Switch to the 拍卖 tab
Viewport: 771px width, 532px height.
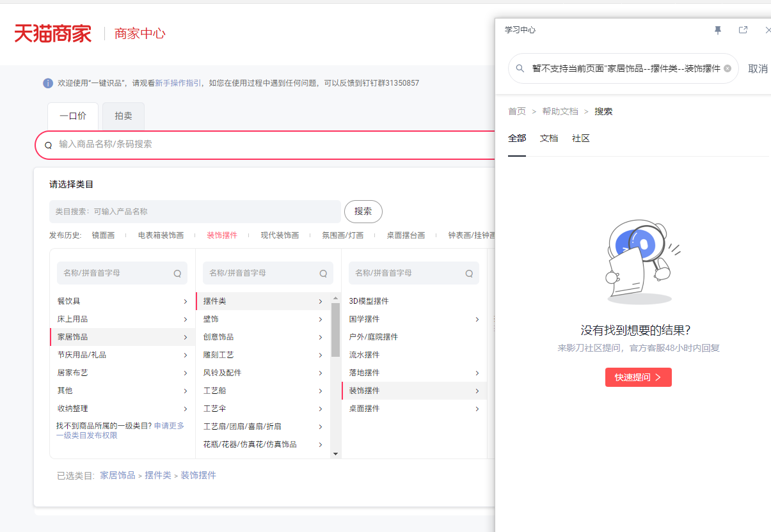(123, 116)
